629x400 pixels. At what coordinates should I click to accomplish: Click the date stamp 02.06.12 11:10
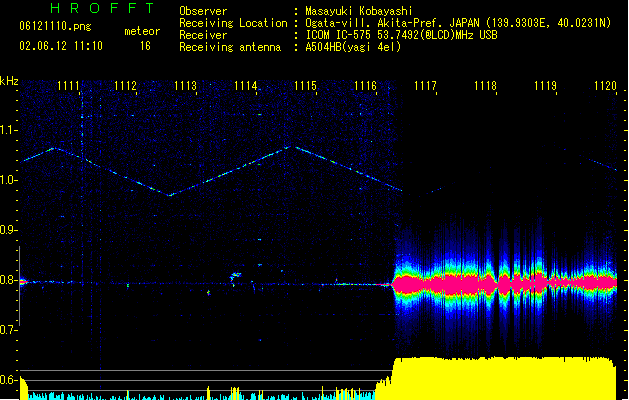click(x=61, y=46)
